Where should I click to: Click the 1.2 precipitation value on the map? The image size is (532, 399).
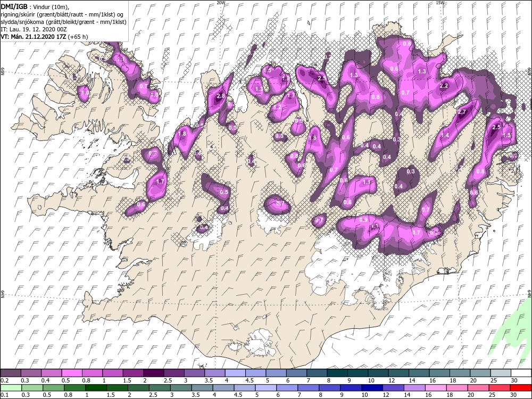coord(277,107)
